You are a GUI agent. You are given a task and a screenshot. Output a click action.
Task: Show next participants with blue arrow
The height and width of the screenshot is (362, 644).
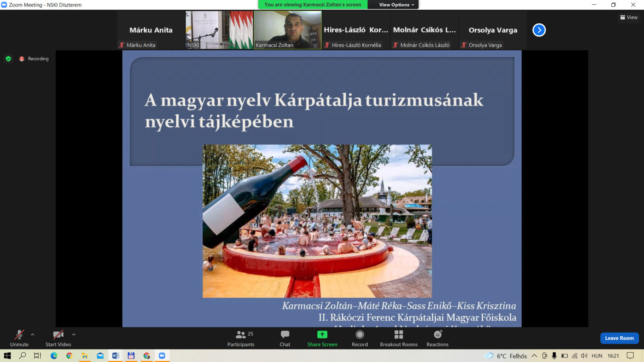coord(539,30)
